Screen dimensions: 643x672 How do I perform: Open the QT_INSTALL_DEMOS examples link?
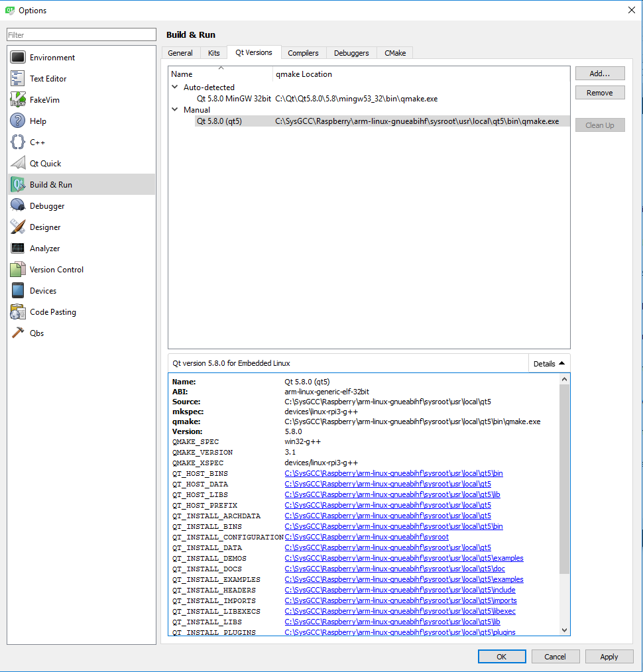(x=404, y=558)
